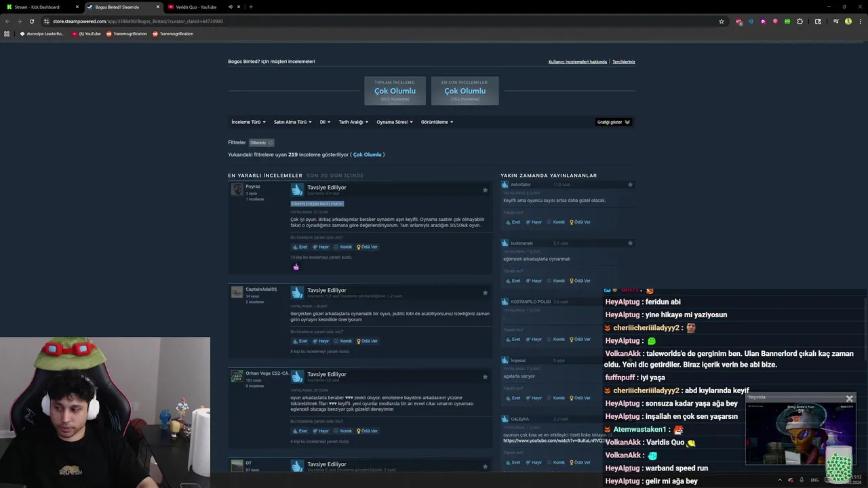
Task: Open a new browser tab
Action: (x=251, y=7)
